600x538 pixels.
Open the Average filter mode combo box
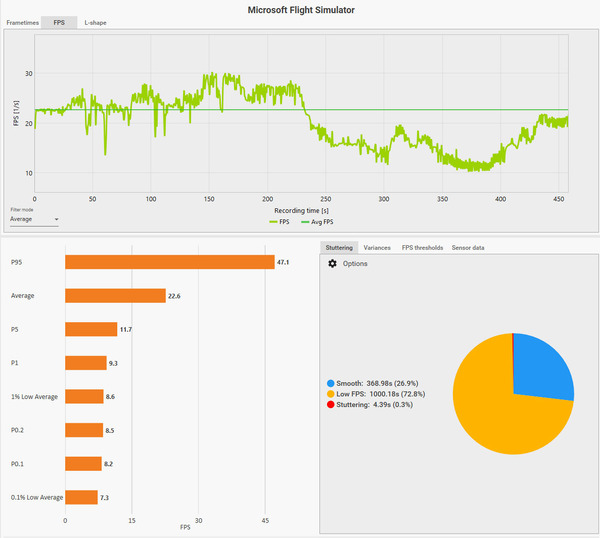34,219
